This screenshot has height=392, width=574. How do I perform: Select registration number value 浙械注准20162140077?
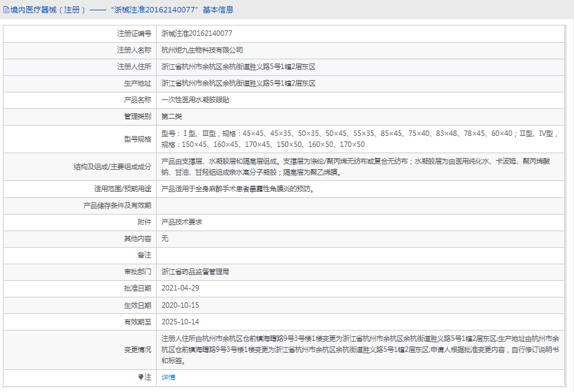[197, 33]
